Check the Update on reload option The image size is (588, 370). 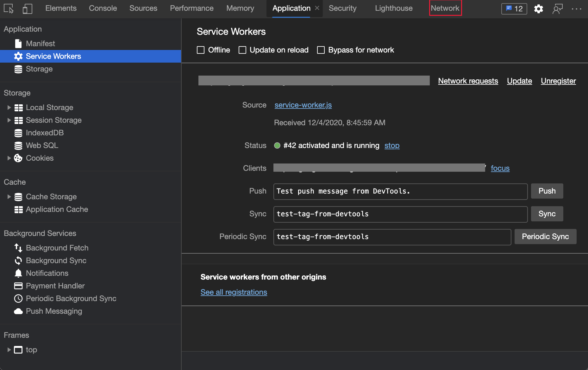(x=242, y=50)
